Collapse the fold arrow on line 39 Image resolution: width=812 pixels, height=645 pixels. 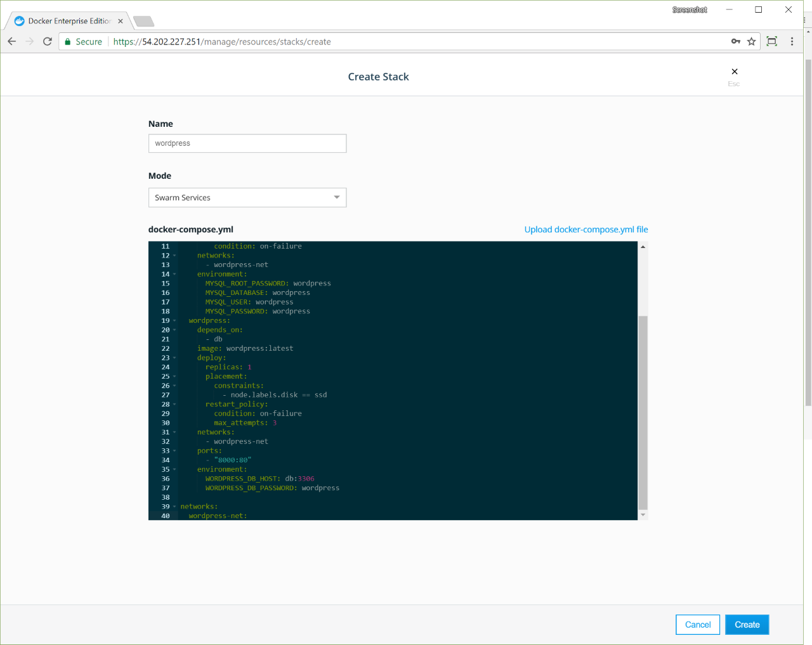(x=174, y=507)
